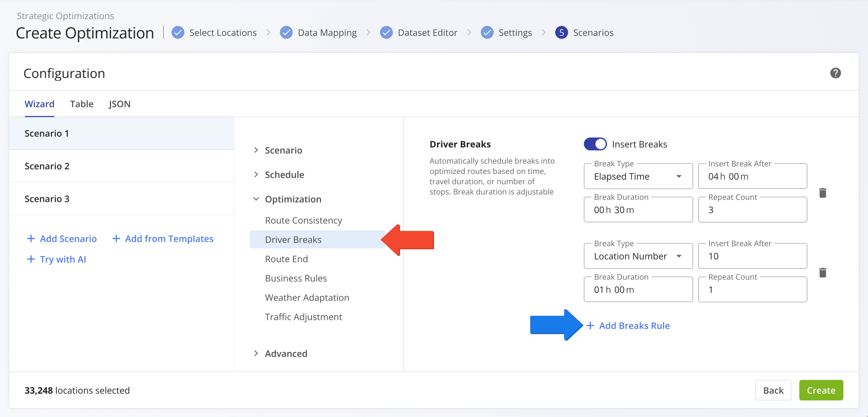Viewport: 868px width, 417px height.
Task: Switch to the Table tab
Action: (x=82, y=104)
